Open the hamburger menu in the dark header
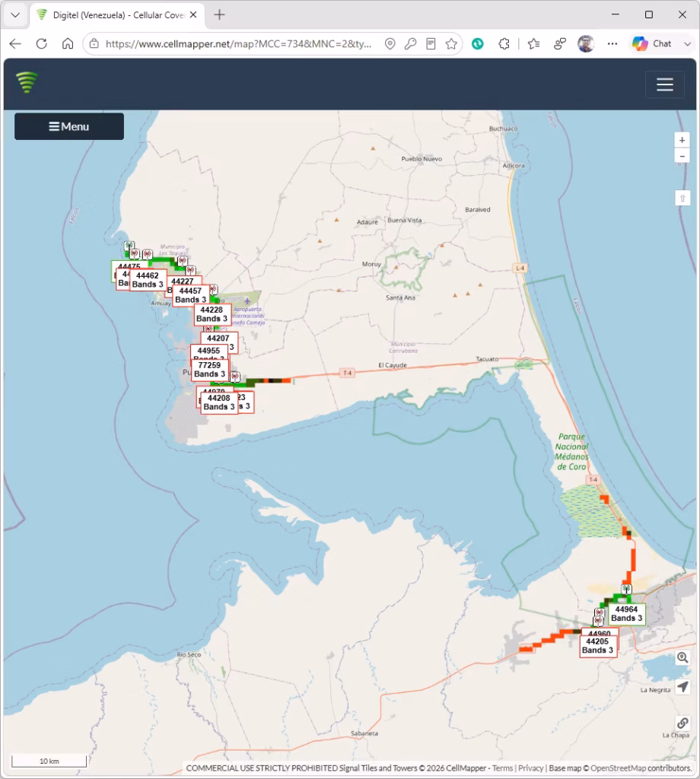 pos(665,84)
